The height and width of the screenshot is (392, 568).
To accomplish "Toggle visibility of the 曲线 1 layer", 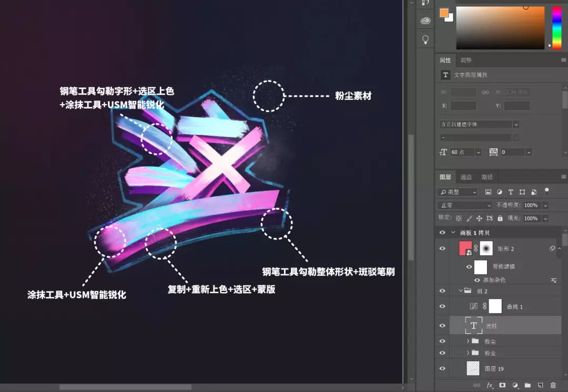I will coord(442,306).
